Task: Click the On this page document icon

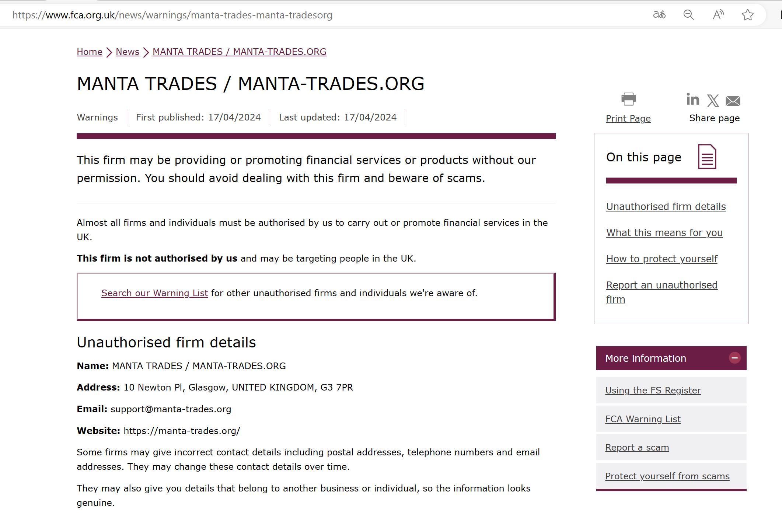Action: (707, 157)
